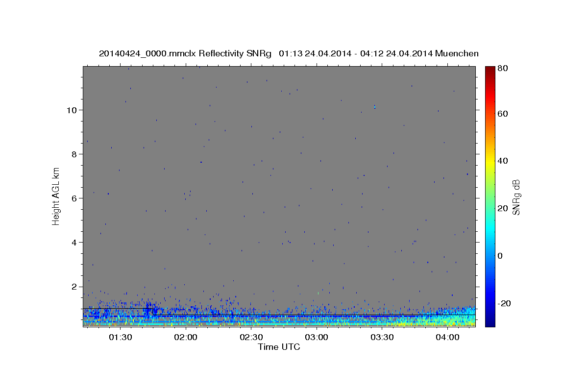The image size is (588, 392).
Task: Click the 02:00 time tick label
Action: tap(186, 337)
